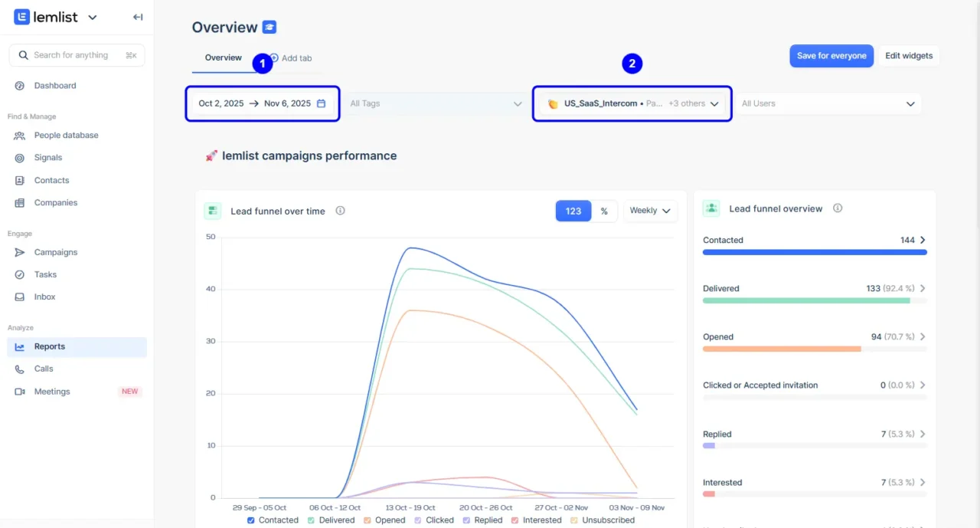Click the Edit widgets button

(909, 56)
